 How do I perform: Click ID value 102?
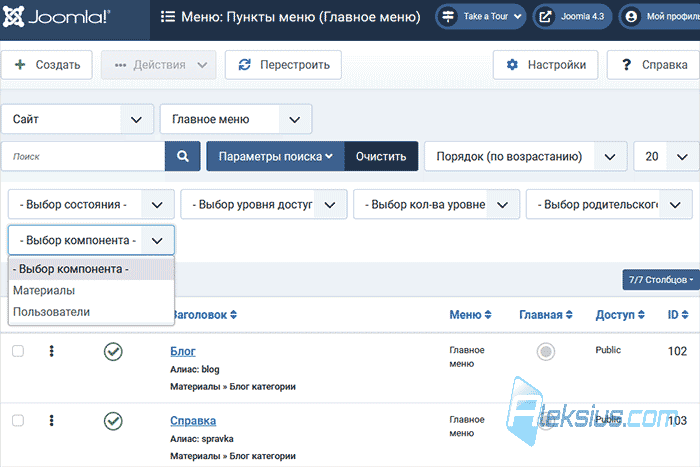[677, 351]
